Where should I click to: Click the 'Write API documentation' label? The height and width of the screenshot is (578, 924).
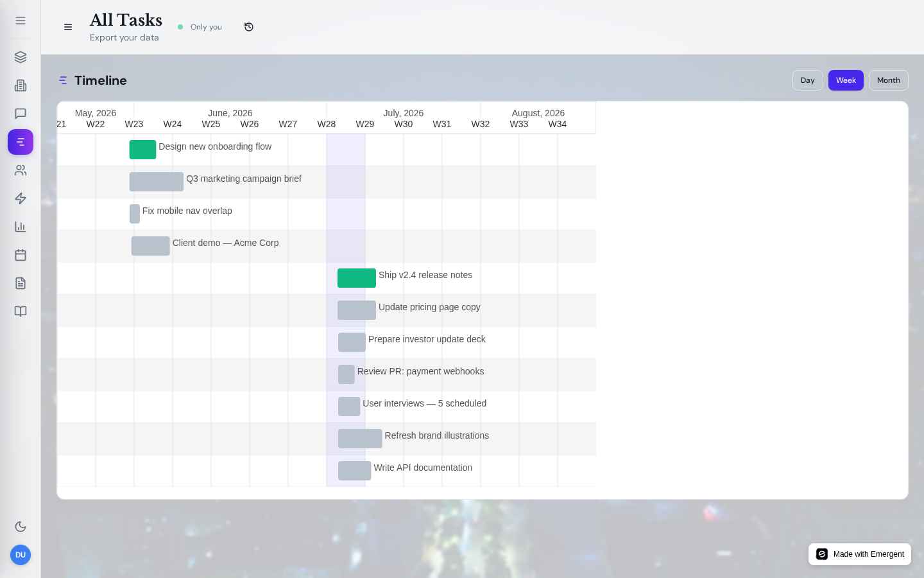click(423, 468)
